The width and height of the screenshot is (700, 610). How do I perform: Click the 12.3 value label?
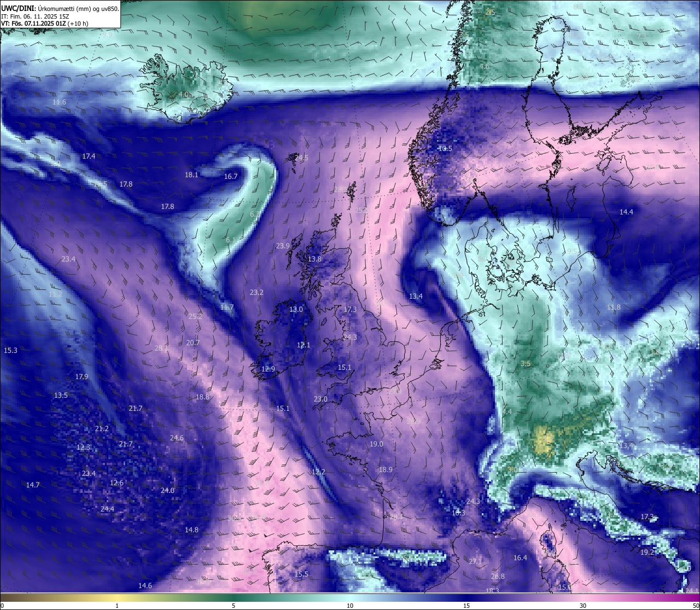(83, 448)
